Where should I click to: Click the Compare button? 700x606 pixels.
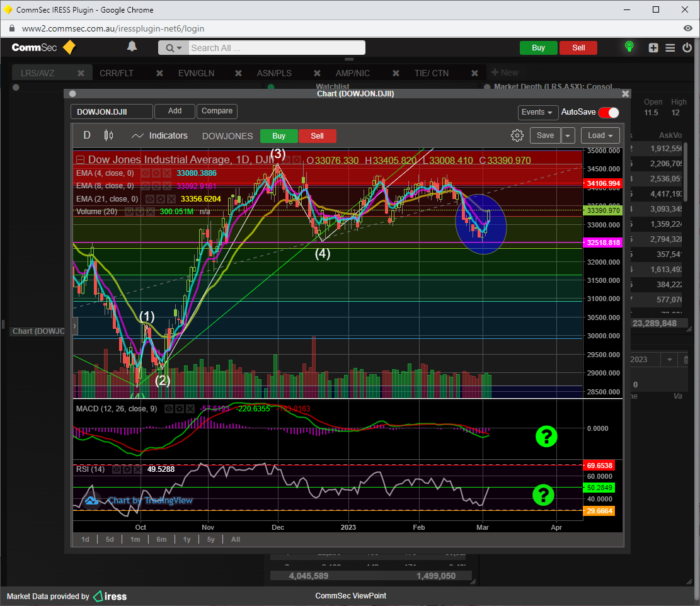tap(217, 111)
